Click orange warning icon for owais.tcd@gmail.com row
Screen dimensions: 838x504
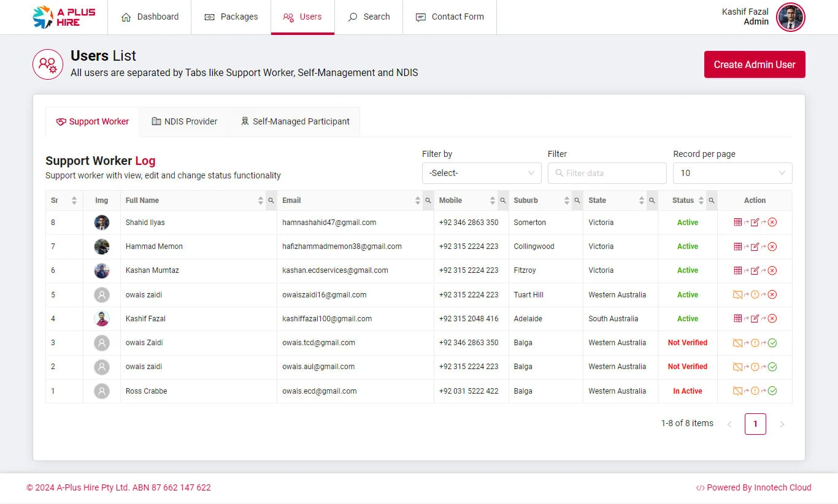755,343
